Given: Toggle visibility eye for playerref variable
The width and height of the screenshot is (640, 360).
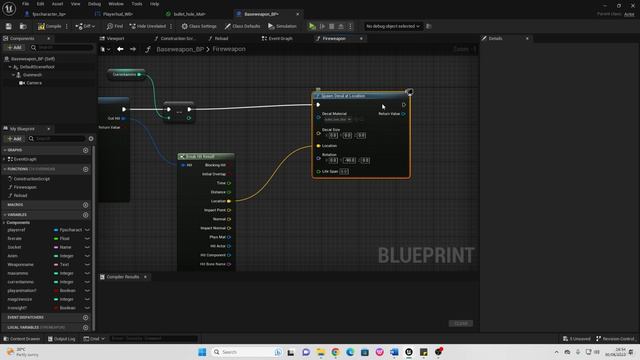Looking at the screenshot, I should tap(87, 230).
